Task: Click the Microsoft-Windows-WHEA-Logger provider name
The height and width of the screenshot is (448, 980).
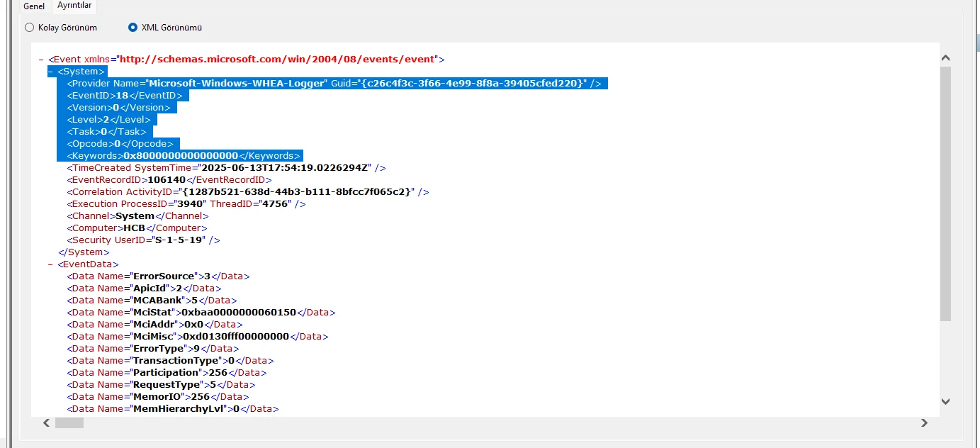Action: point(237,84)
